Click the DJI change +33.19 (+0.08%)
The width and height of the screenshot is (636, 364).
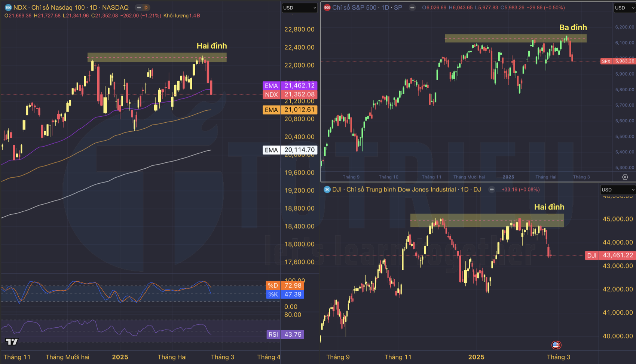tap(520, 190)
